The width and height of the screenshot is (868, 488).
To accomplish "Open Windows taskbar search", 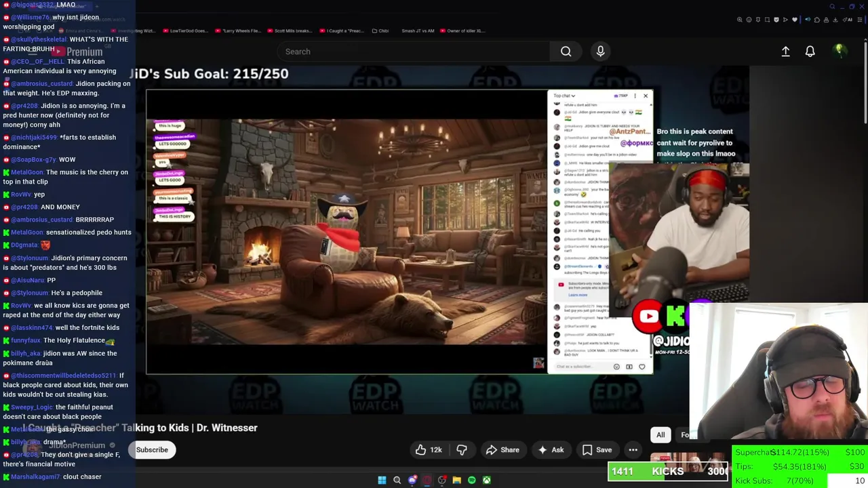I will coord(397,480).
